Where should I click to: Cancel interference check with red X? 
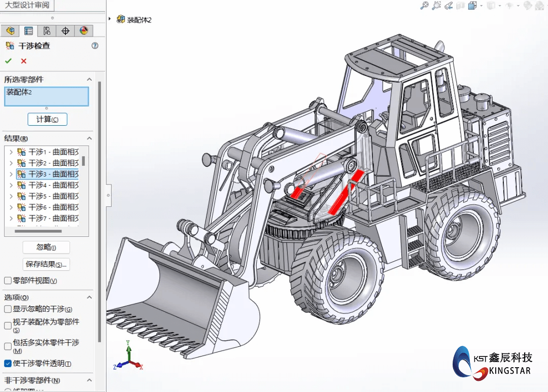tap(22, 61)
